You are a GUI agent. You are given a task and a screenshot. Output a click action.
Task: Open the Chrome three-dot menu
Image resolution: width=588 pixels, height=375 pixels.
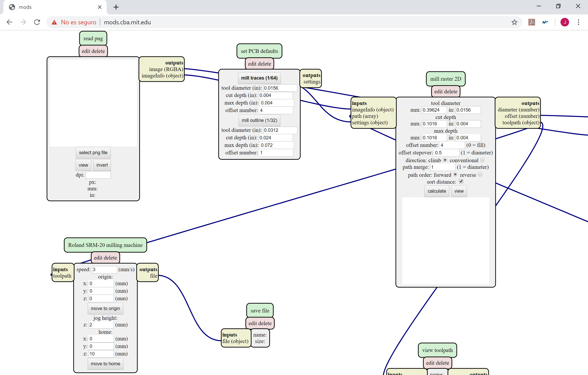(x=578, y=22)
